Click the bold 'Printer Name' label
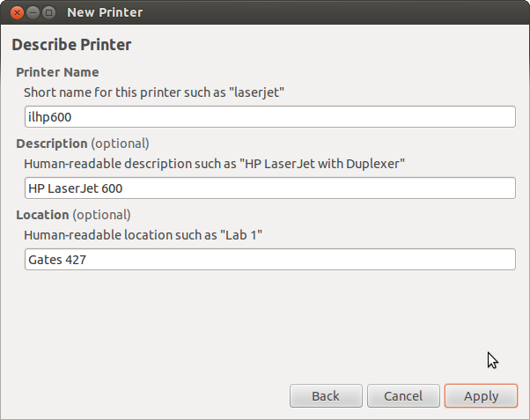Viewport: 530px width, 420px height. click(57, 72)
